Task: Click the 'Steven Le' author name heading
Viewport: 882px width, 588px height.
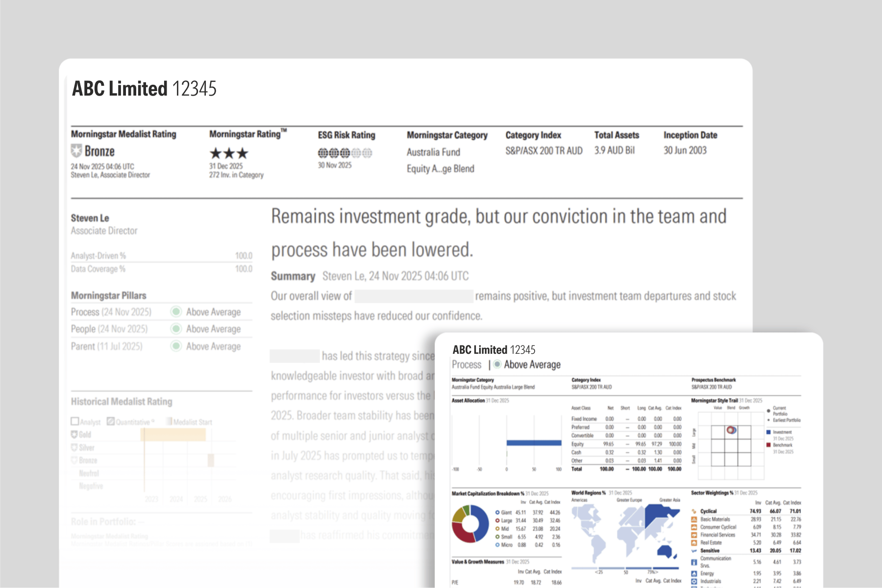Action: [x=90, y=218]
